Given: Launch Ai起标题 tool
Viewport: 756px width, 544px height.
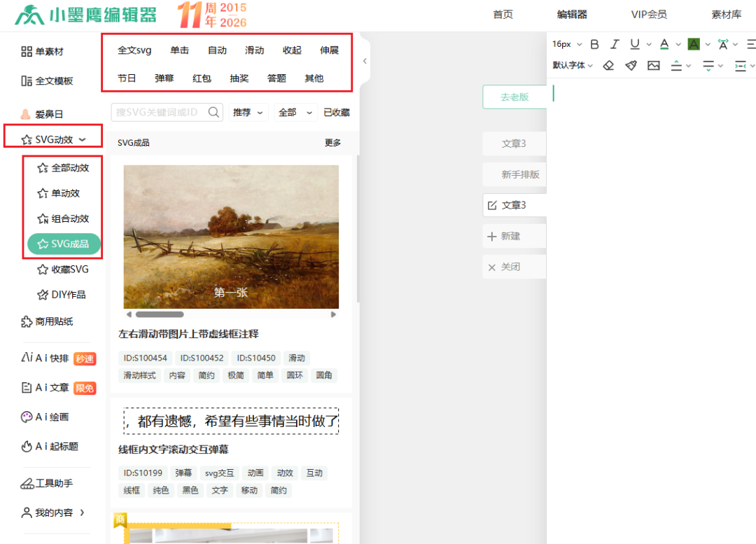Looking at the screenshot, I should pyautogui.click(x=50, y=447).
